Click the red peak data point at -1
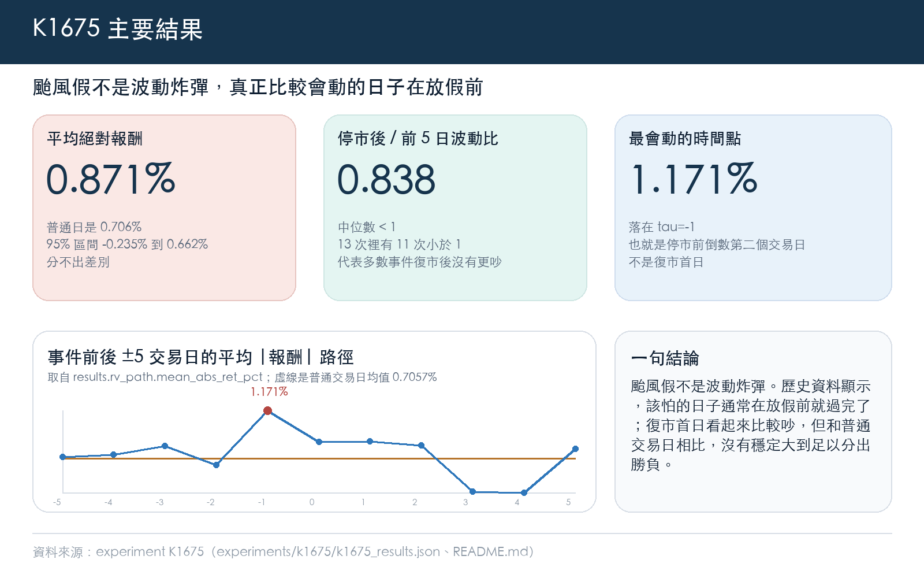The width and height of the screenshot is (924, 578). tap(267, 411)
